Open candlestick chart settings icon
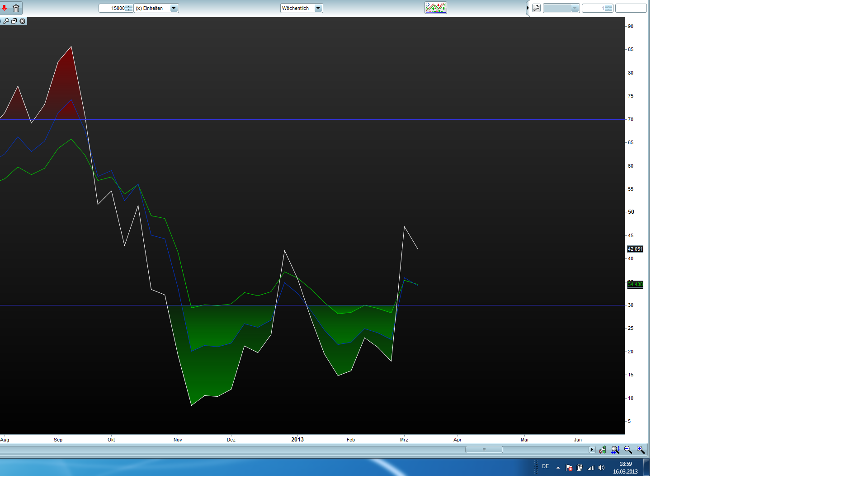Screen dimensions: 868x488 [x=603, y=450]
